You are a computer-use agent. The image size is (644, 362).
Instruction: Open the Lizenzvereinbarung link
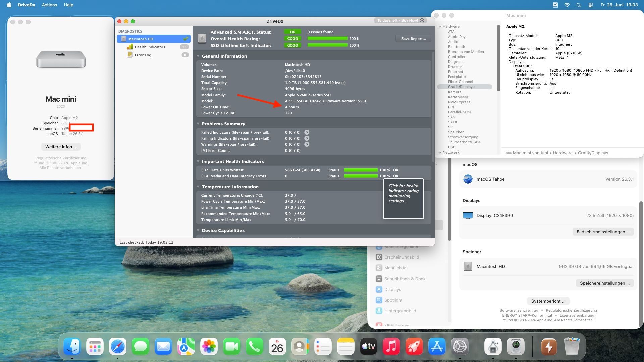click(577, 315)
